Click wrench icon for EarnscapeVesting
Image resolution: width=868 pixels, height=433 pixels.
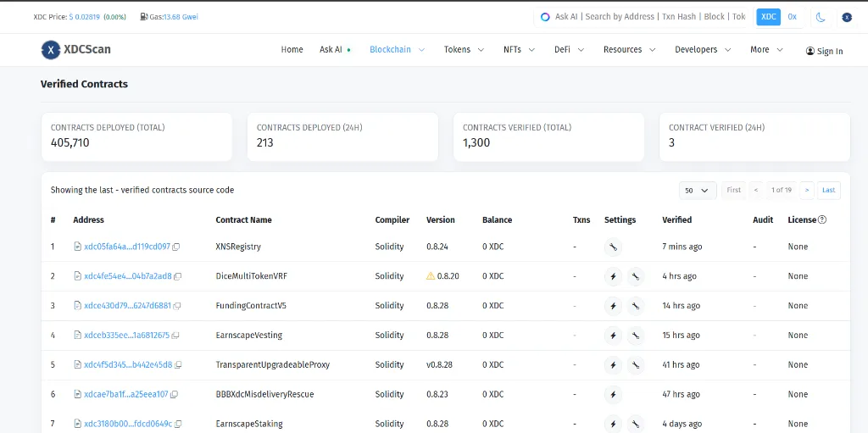point(636,336)
